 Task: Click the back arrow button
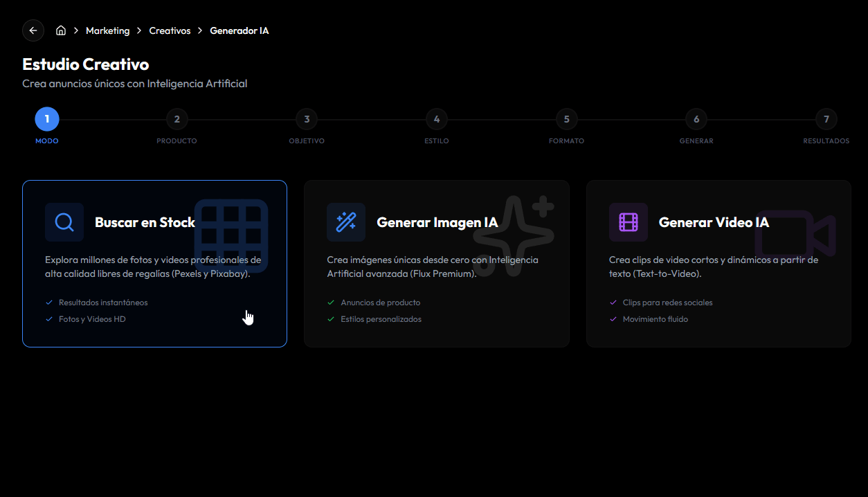(x=33, y=30)
